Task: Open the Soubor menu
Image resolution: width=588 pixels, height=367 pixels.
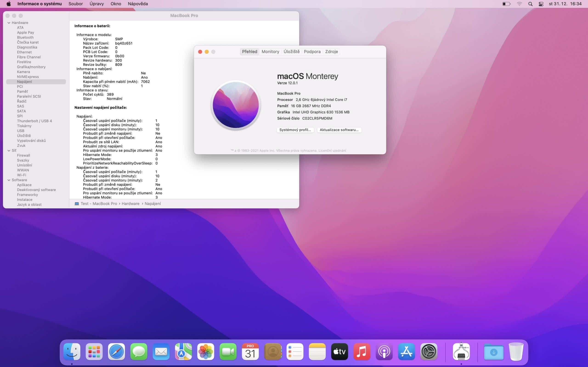Action: [76, 4]
